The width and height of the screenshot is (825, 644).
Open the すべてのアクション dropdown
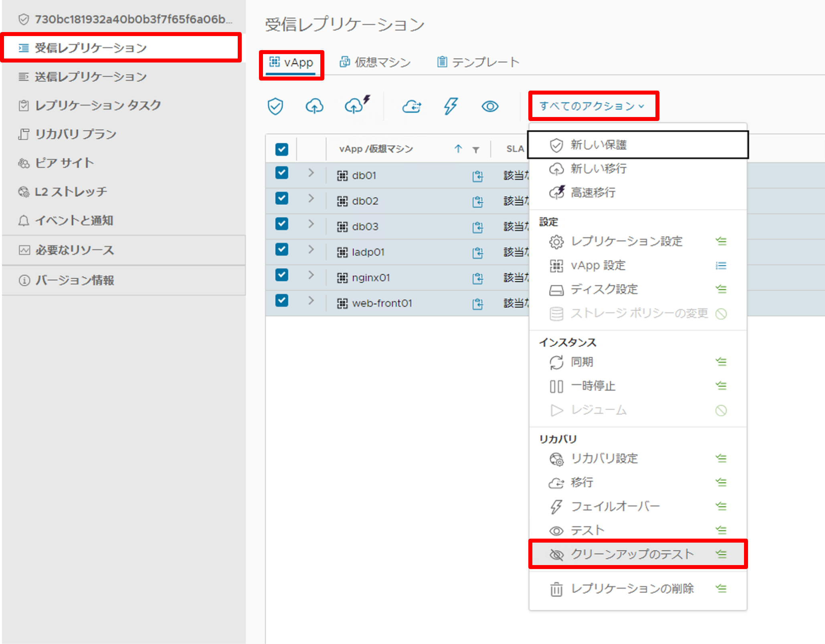pyautogui.click(x=594, y=106)
